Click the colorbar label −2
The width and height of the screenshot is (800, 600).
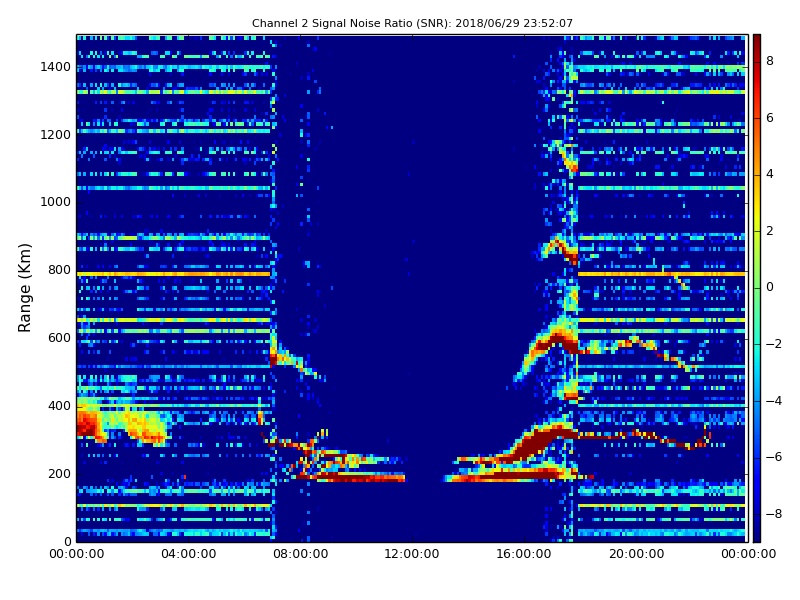(x=773, y=344)
